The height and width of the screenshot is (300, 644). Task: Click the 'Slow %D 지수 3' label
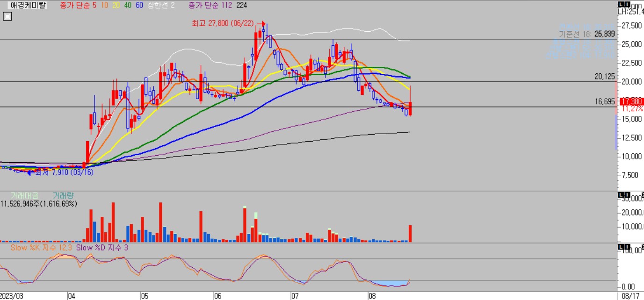102,248
